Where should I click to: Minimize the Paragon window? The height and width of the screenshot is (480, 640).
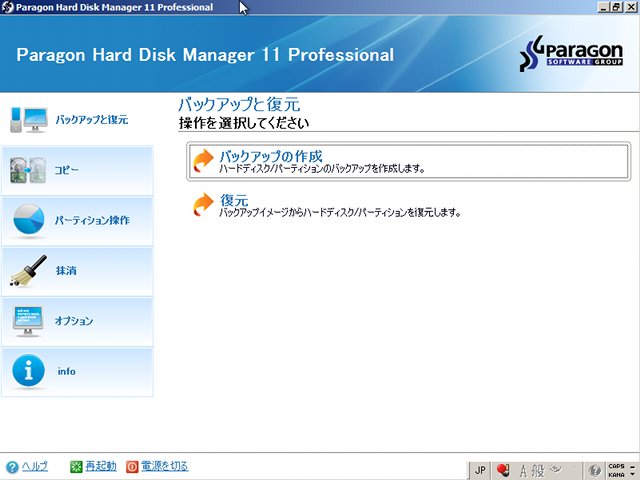[604, 7]
